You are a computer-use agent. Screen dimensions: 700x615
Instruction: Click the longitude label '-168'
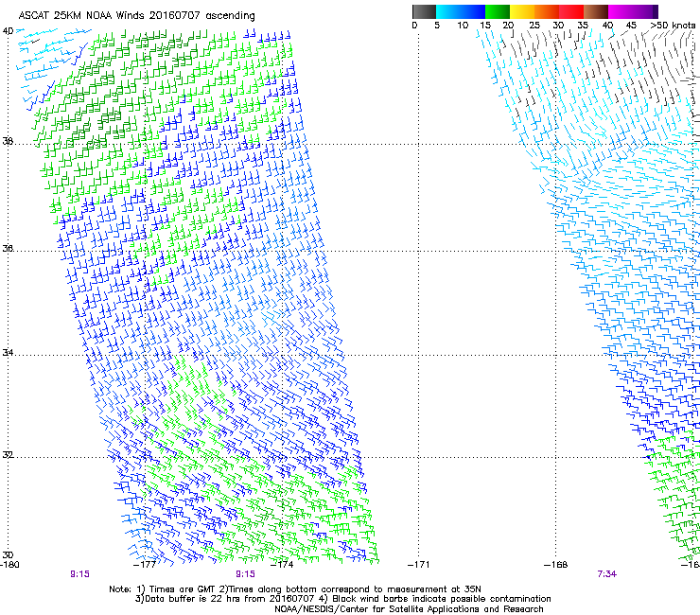tap(556, 565)
